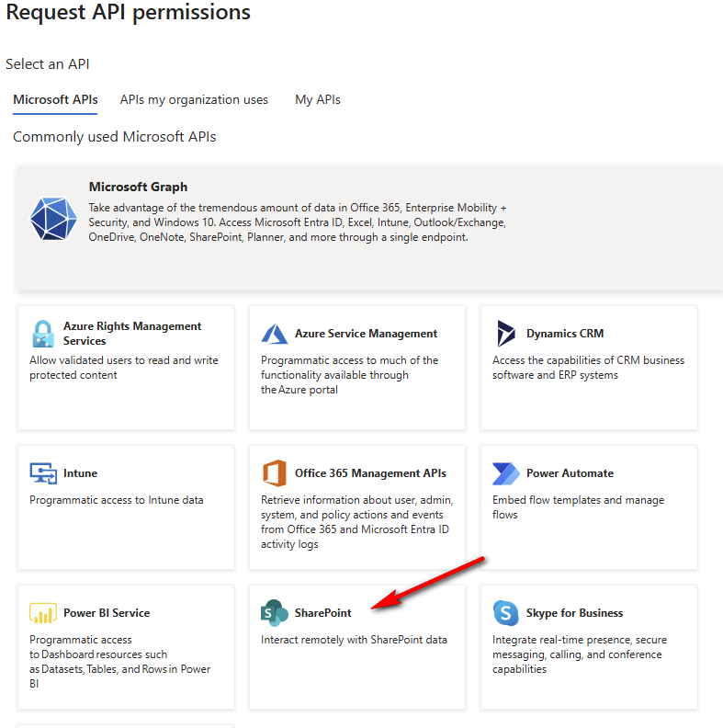Click 'Integrate real-time presence' Skype description
Viewport: 723px width, 728px height.
coord(580,654)
